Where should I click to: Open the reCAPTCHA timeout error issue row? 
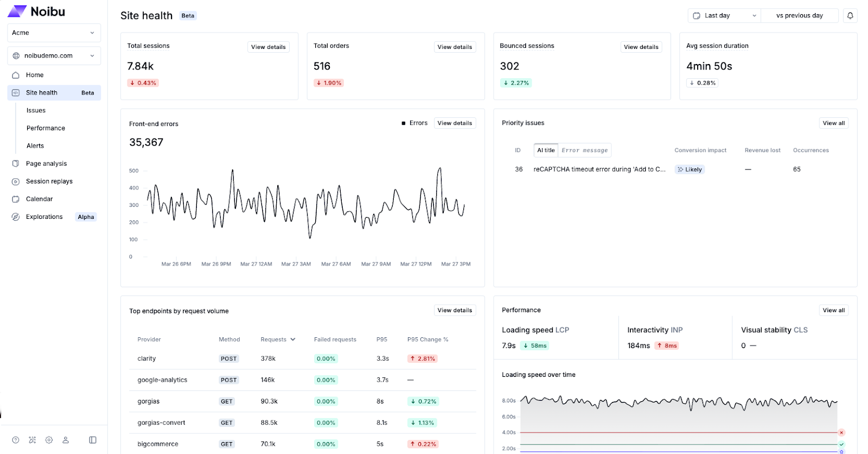599,169
